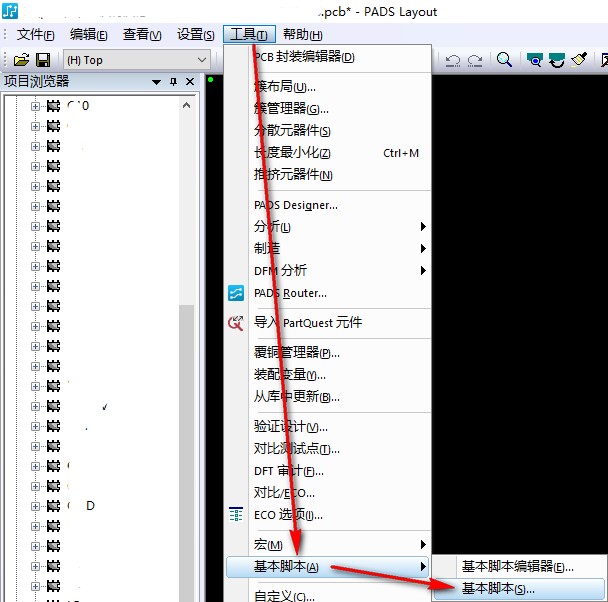Click the Save floppy disk icon
608x602 pixels.
[43, 60]
